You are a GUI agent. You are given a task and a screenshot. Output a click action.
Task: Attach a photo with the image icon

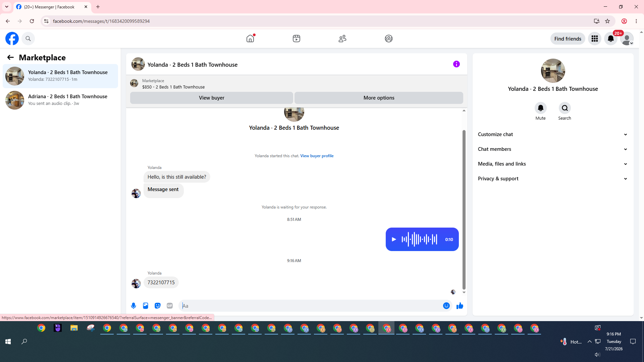pos(146,306)
